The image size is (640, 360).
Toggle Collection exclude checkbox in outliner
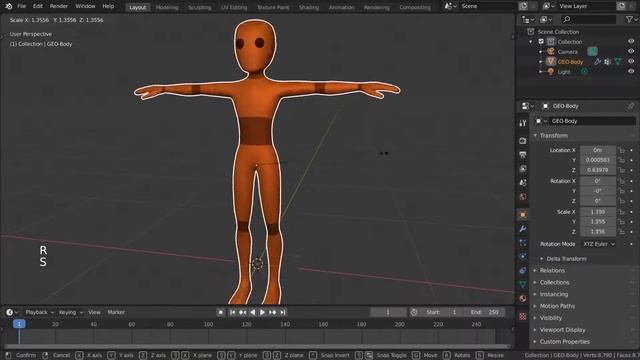tap(541, 42)
